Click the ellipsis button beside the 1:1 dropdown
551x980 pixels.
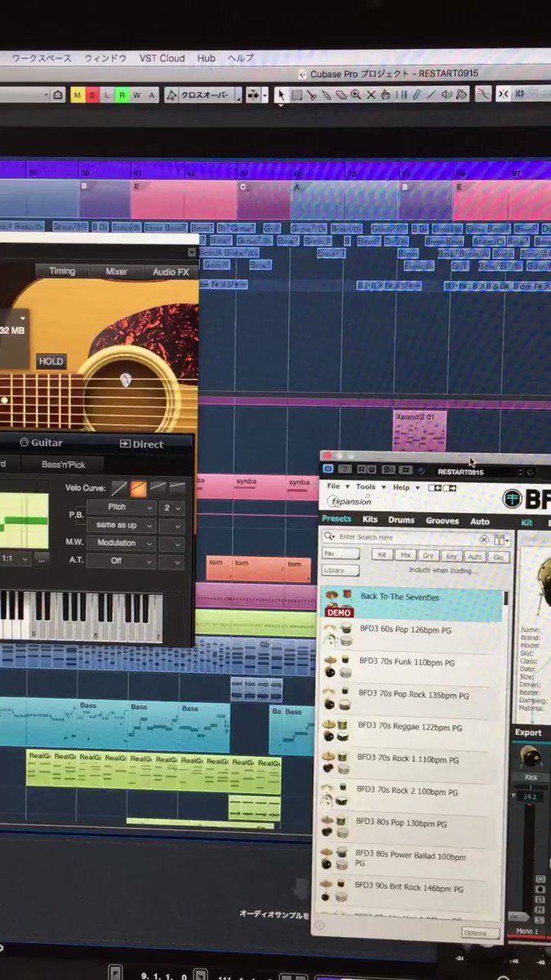[x=42, y=559]
